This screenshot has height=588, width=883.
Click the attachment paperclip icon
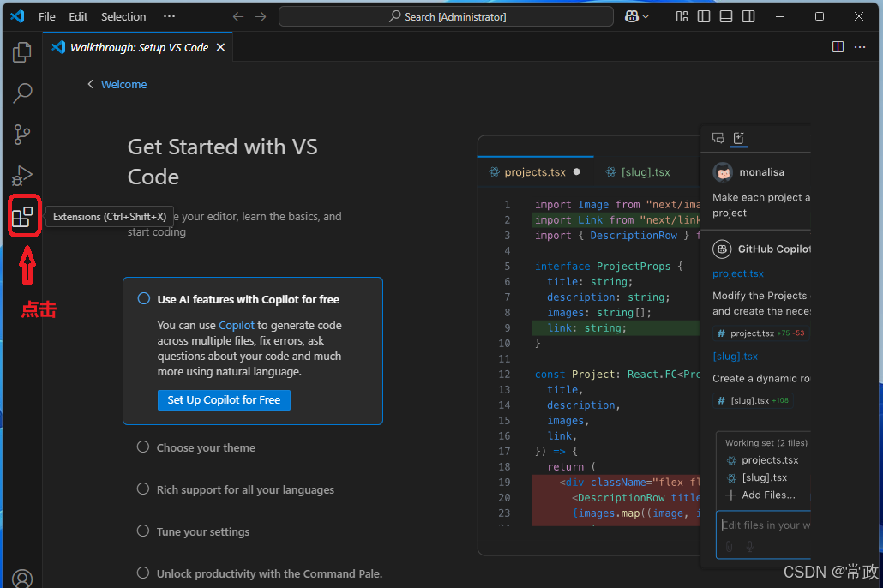pyautogui.click(x=729, y=546)
